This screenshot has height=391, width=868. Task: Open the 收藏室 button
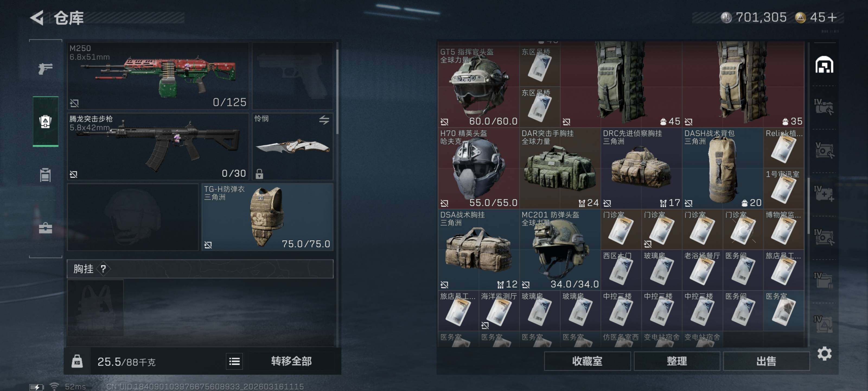click(x=587, y=361)
